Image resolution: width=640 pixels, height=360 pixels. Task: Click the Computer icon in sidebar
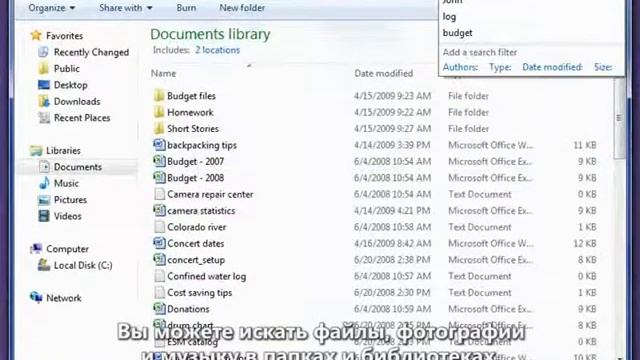pos(36,249)
